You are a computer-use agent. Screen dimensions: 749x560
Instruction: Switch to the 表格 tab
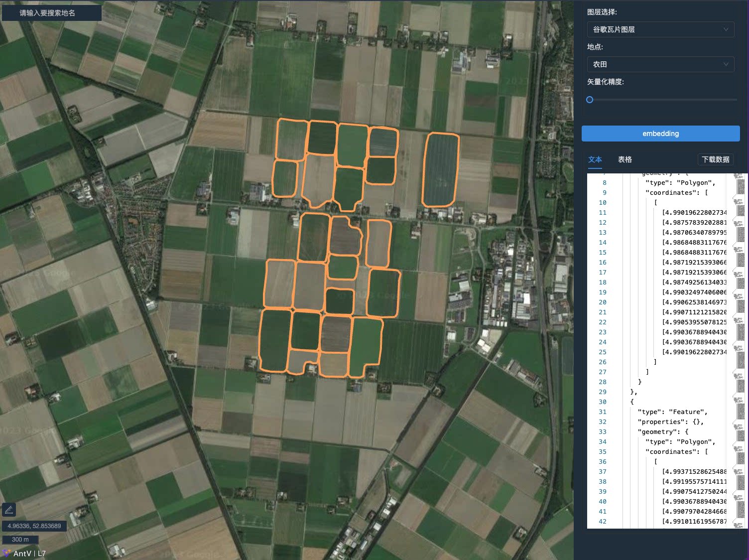coord(624,159)
